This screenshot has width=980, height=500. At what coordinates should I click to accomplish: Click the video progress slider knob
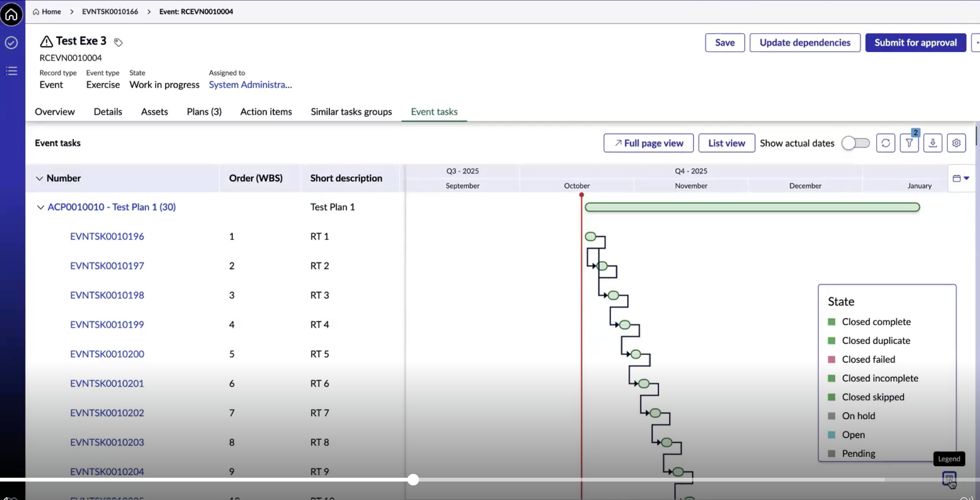[x=413, y=480]
